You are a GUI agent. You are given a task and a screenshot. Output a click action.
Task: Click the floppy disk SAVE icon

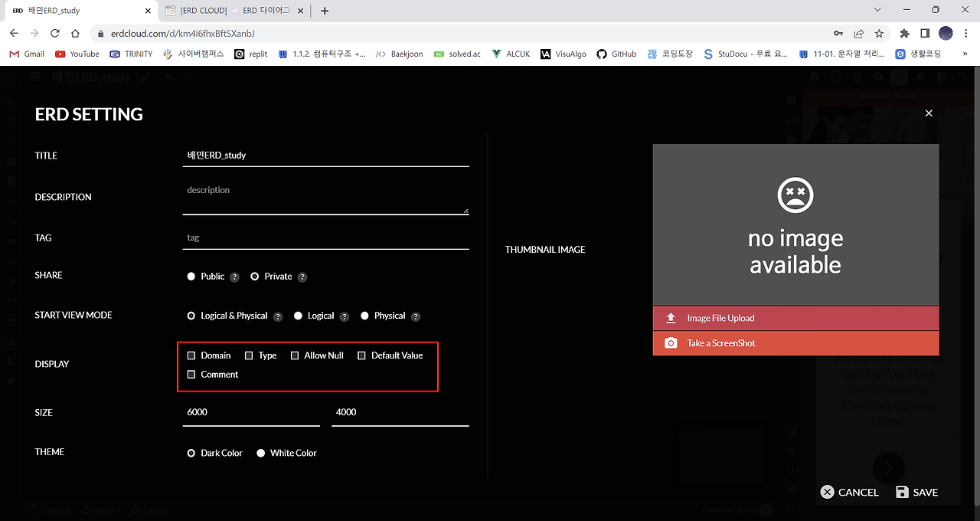coord(902,492)
